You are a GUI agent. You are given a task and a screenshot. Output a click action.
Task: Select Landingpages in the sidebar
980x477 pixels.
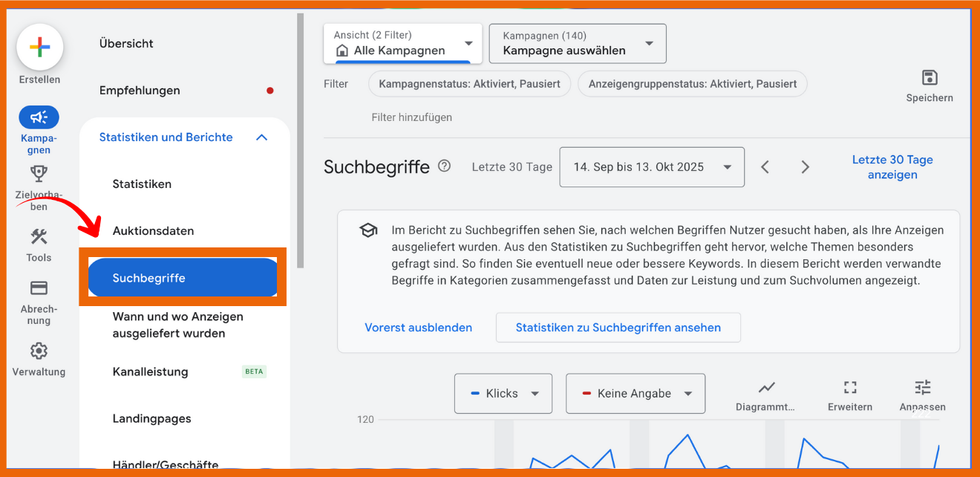pyautogui.click(x=151, y=419)
